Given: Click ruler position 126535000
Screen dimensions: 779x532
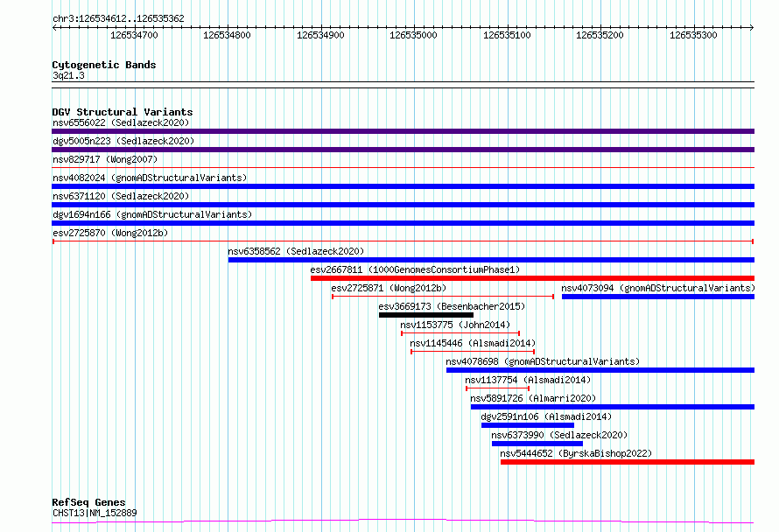Looking at the screenshot, I should tap(413, 35).
